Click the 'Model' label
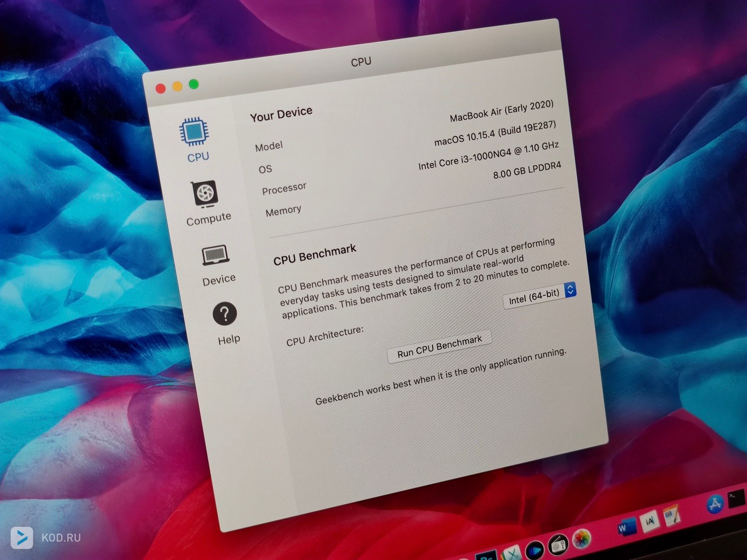Image resolution: width=747 pixels, height=560 pixels. [x=269, y=146]
